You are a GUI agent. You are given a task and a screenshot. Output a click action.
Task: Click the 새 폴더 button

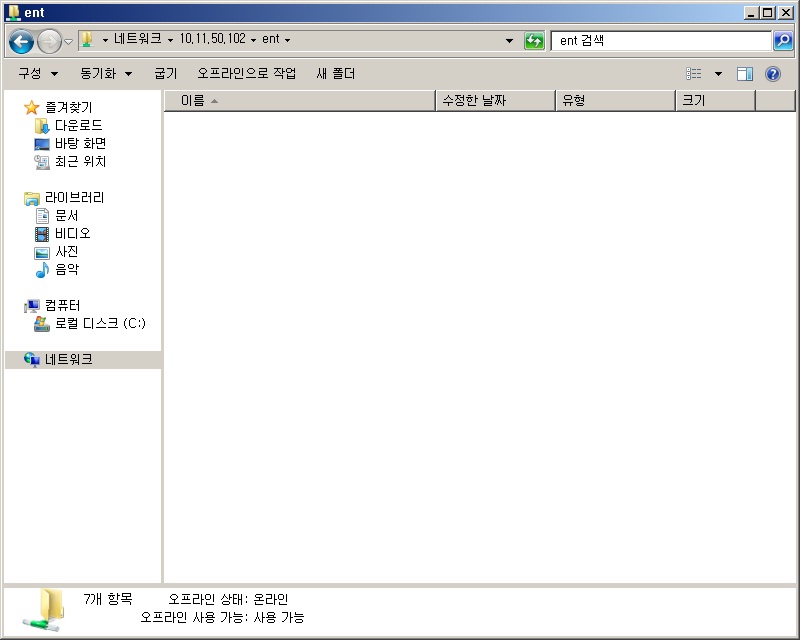click(335, 73)
